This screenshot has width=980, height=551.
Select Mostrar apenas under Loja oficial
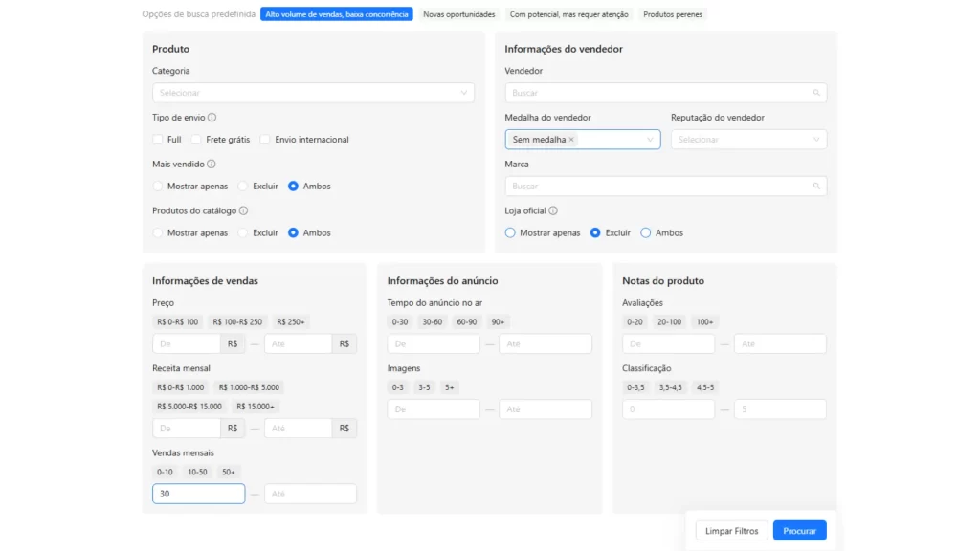(510, 232)
